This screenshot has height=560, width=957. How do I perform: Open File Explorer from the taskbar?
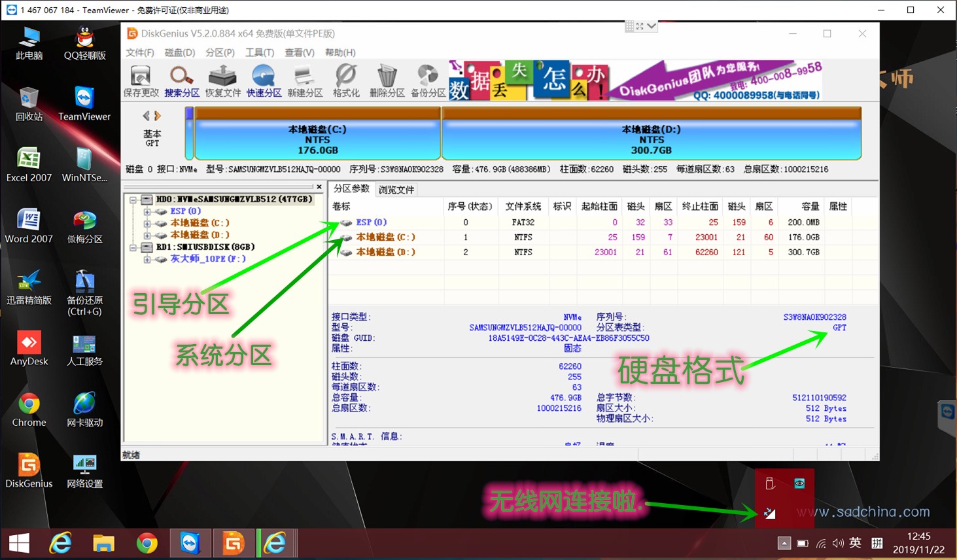(x=103, y=544)
